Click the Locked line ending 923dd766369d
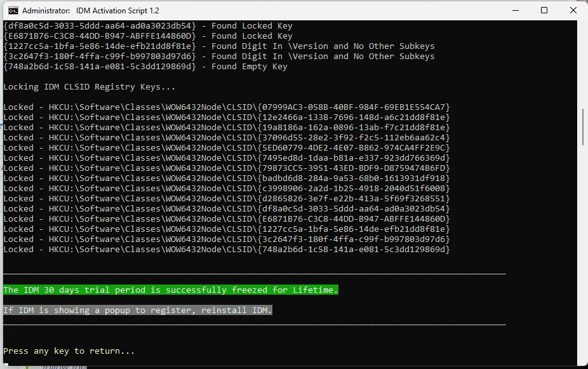This screenshot has height=369, width=588. tap(227, 158)
